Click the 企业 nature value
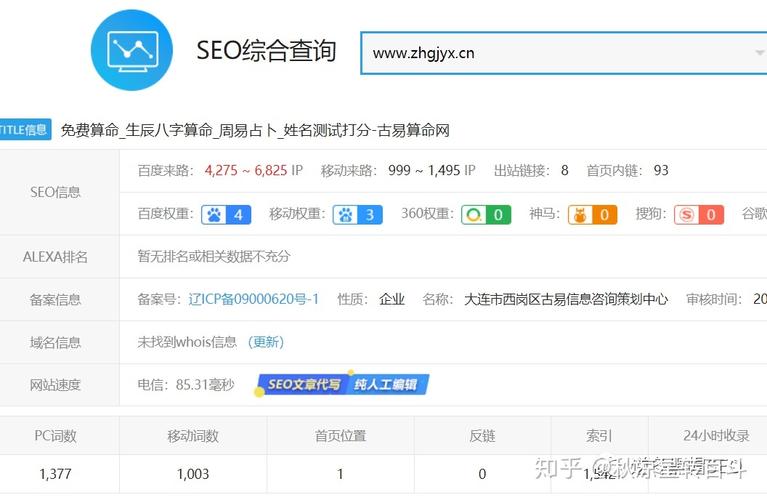Viewport: 767px width, 500px height. (x=392, y=299)
